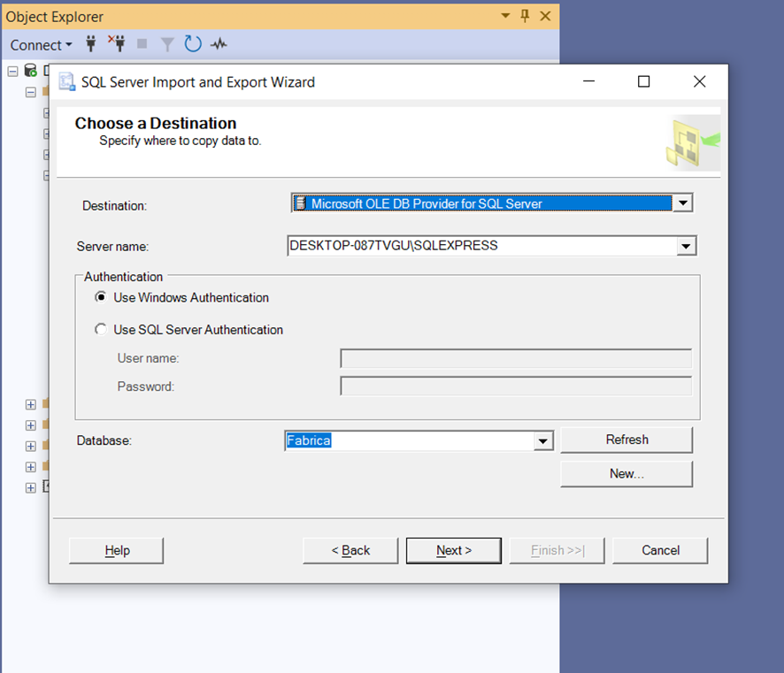Open the Connect dropdown menu

coord(41,45)
